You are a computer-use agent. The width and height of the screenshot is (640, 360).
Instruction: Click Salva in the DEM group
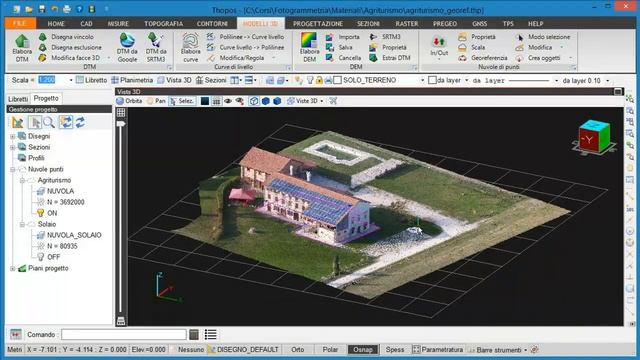(339, 47)
